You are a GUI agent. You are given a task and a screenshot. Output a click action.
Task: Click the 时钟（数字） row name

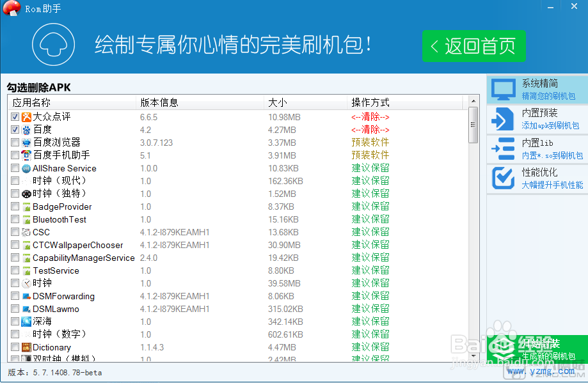60,334
